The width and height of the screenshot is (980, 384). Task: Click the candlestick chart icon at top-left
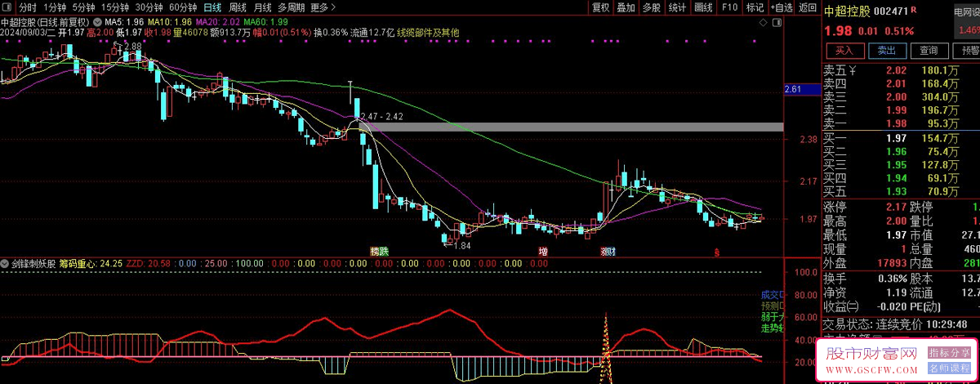point(7,7)
